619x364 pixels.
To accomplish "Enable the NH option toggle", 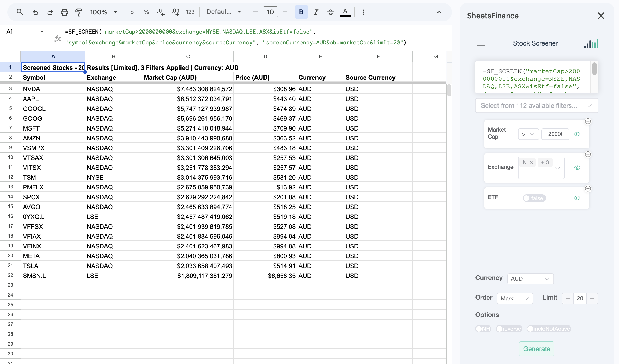I will pyautogui.click(x=483, y=329).
